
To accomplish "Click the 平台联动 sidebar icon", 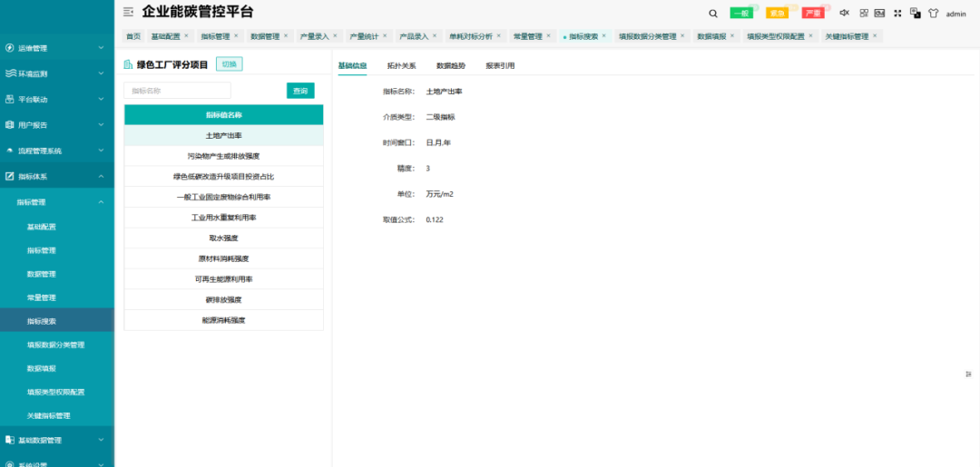I will pos(9,99).
